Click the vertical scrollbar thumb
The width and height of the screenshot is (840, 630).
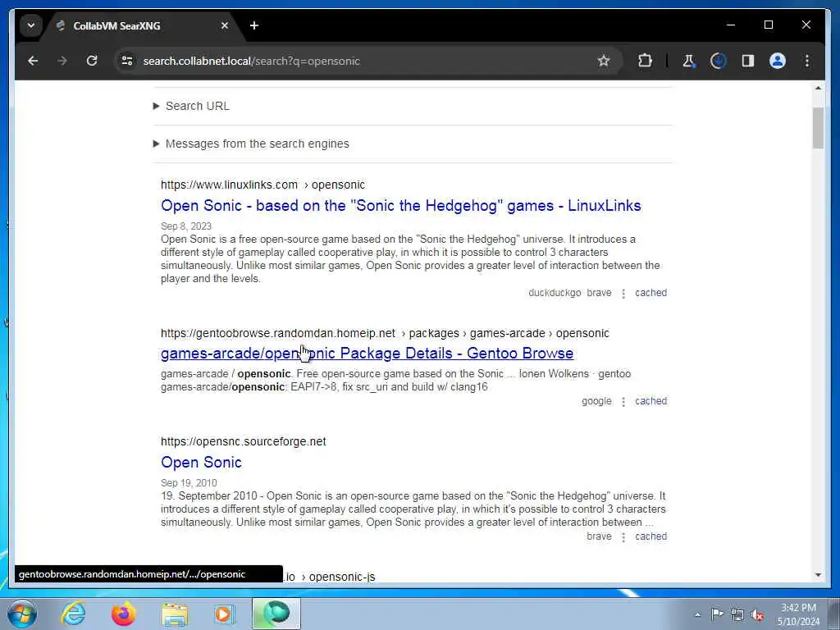(x=818, y=127)
